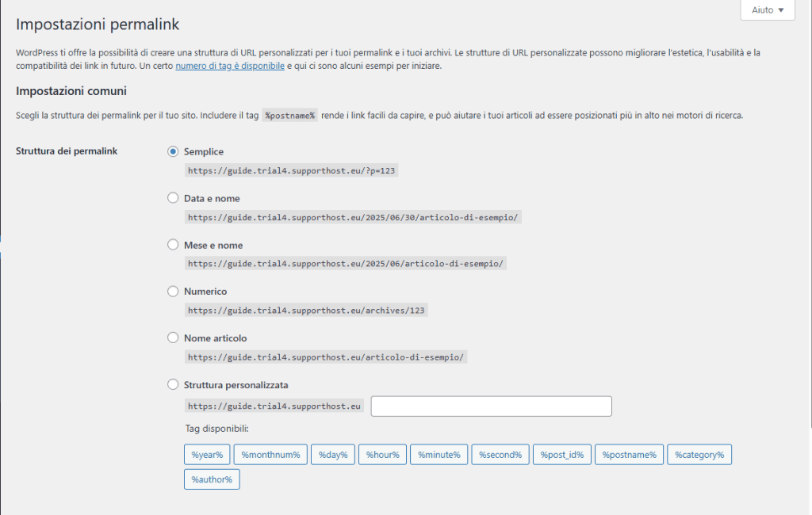
Task: Select the Semplice permalink radio button
Action: pos(173,151)
